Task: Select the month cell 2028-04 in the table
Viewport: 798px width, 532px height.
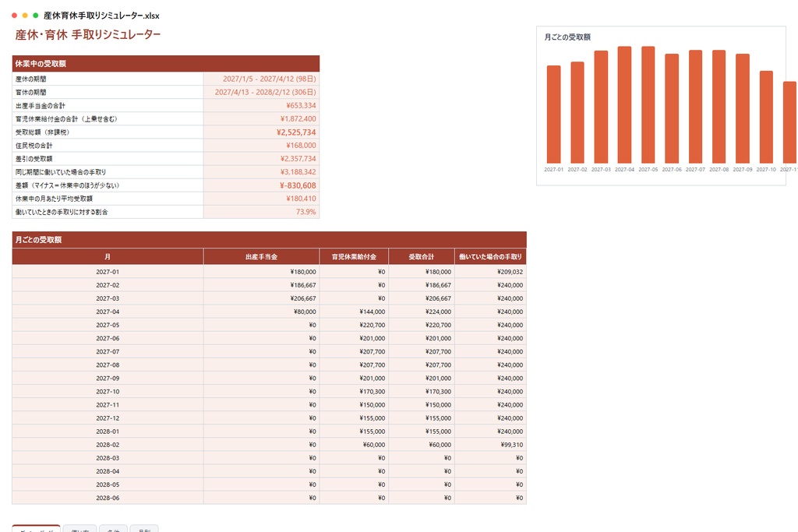Action: pyautogui.click(x=108, y=471)
